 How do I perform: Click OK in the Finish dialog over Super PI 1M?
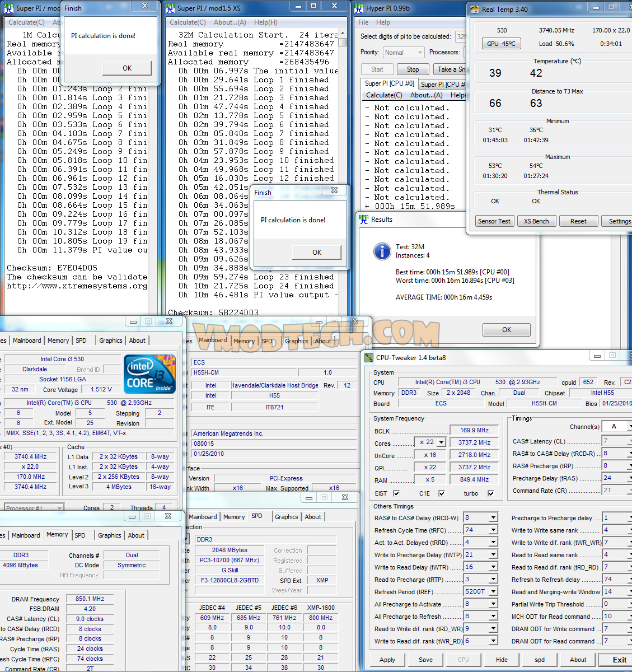pyautogui.click(x=127, y=68)
